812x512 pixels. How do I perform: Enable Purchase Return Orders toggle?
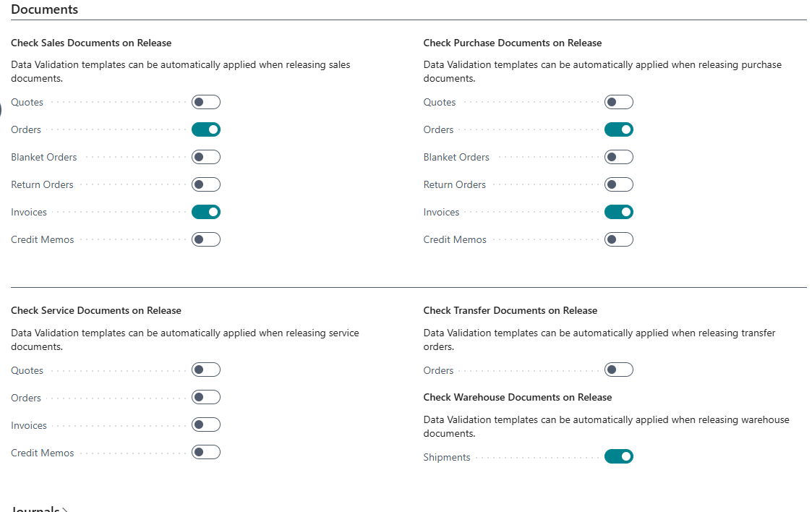(618, 184)
